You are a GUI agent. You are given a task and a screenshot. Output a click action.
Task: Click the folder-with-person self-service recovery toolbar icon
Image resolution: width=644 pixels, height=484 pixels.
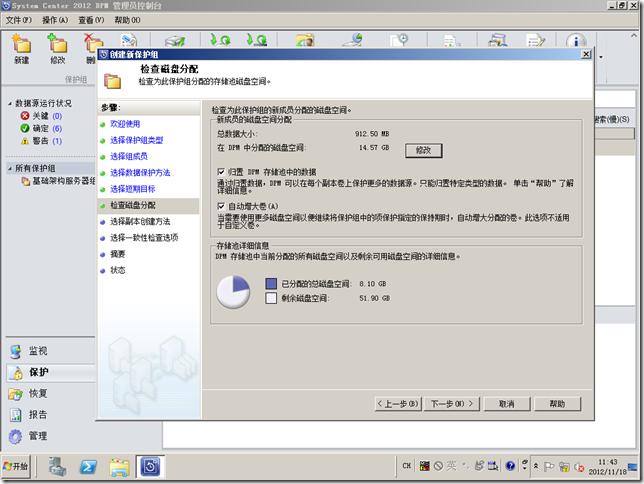coord(305,40)
